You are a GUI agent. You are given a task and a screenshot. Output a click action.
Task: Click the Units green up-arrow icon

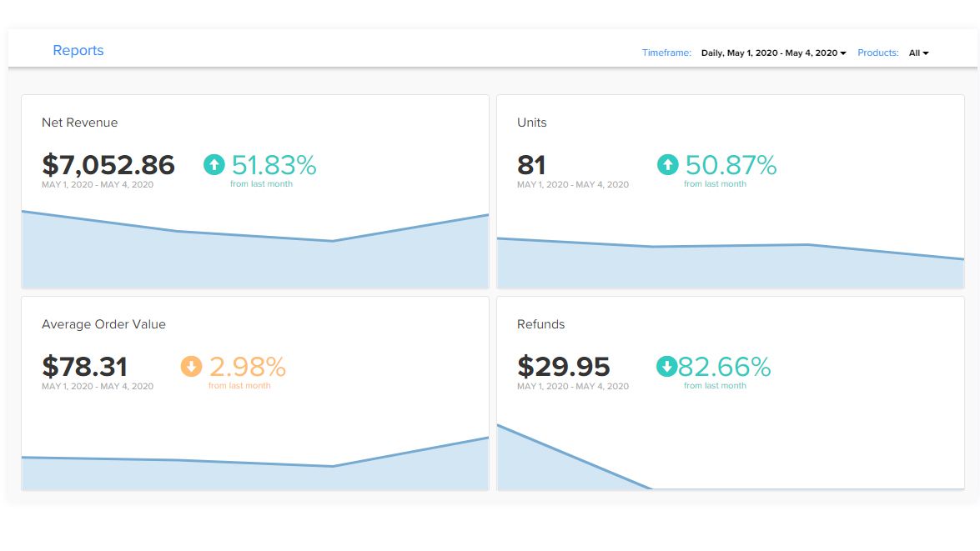click(668, 165)
